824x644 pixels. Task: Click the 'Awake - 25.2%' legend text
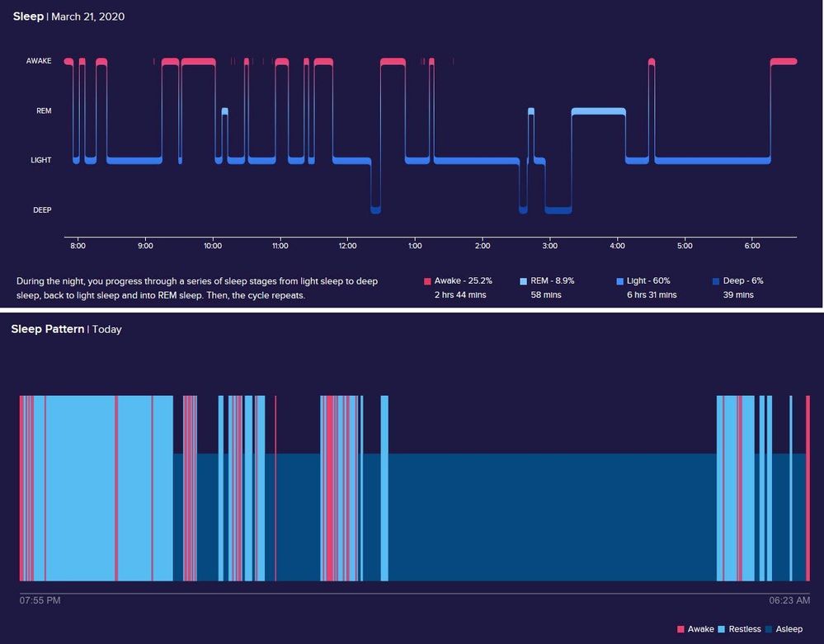pos(463,281)
